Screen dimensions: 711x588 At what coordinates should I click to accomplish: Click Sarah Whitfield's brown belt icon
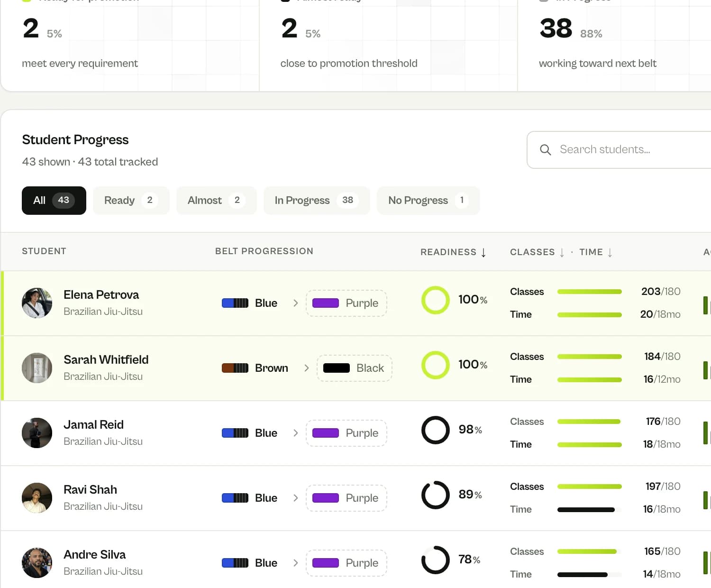point(235,368)
